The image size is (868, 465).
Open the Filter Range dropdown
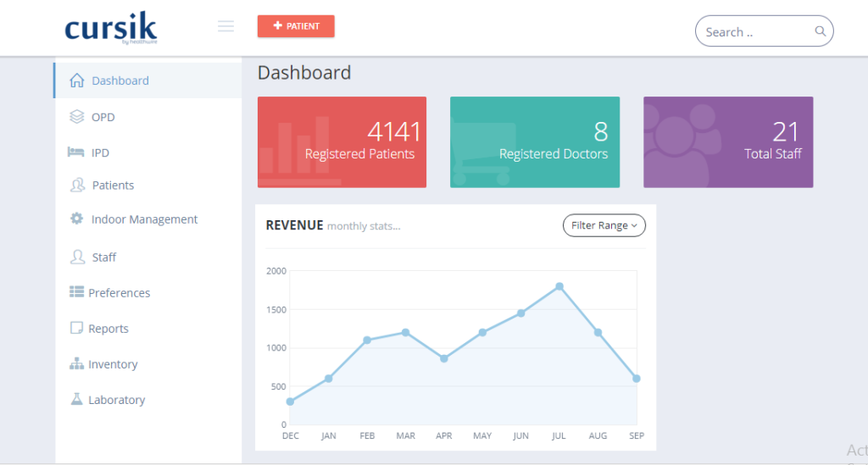pos(604,225)
